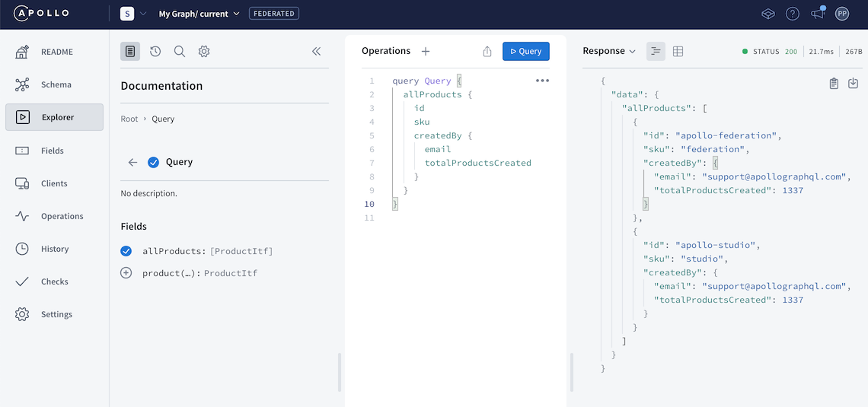Click the 21.7ms response time
This screenshot has height=407, width=868.
[x=822, y=52]
